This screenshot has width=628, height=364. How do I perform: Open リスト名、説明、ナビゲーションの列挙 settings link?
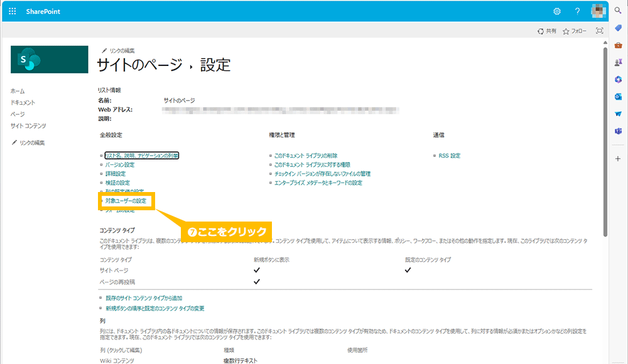142,156
